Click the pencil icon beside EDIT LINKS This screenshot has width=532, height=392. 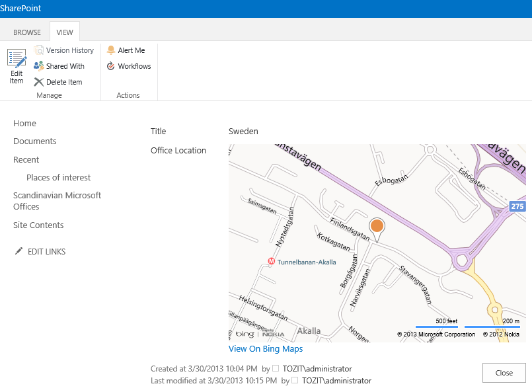click(19, 251)
